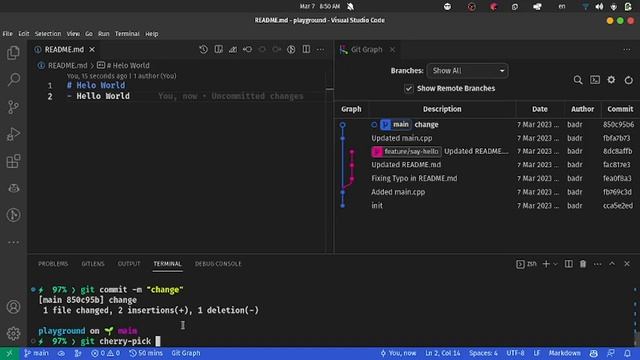Close the Git Graph tab
This screenshot has width=640, height=360.
click(392, 49)
